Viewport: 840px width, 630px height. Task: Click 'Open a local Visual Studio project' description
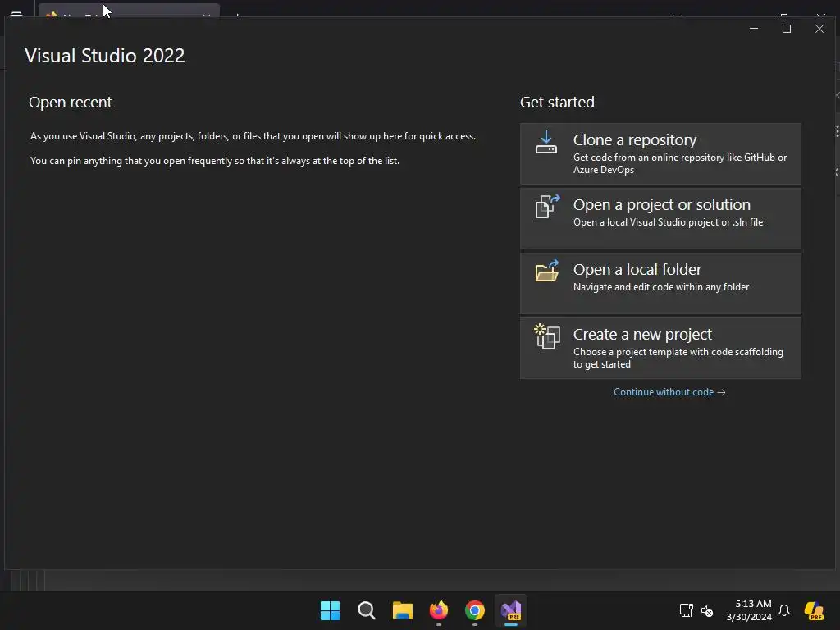[x=668, y=222]
